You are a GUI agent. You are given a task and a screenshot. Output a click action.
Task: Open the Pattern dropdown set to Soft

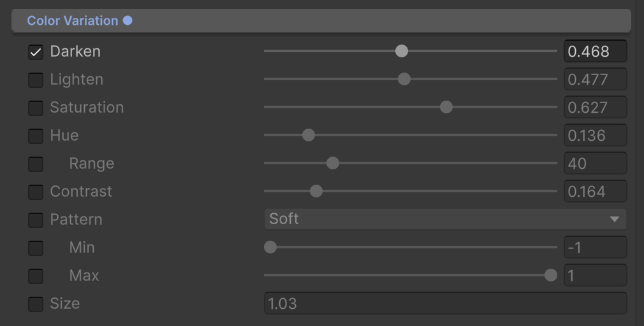point(445,219)
